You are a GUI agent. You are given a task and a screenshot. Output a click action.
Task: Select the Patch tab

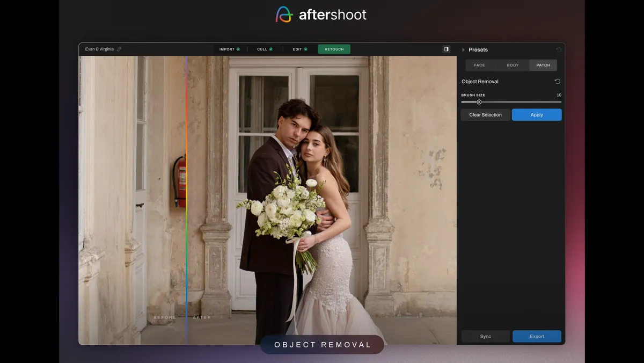tap(543, 66)
